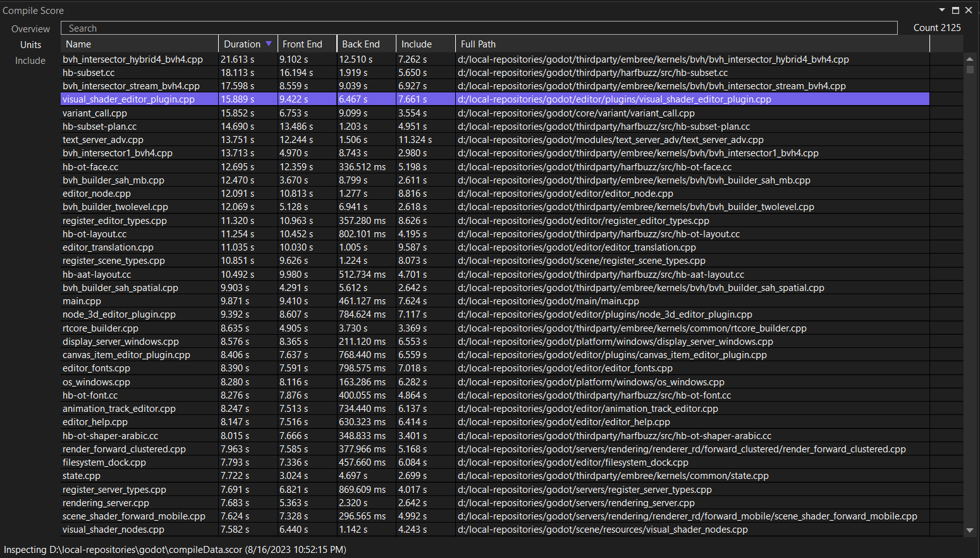Click the scrollbar down arrow
Viewport: 980px width, 558px height.
[970, 530]
